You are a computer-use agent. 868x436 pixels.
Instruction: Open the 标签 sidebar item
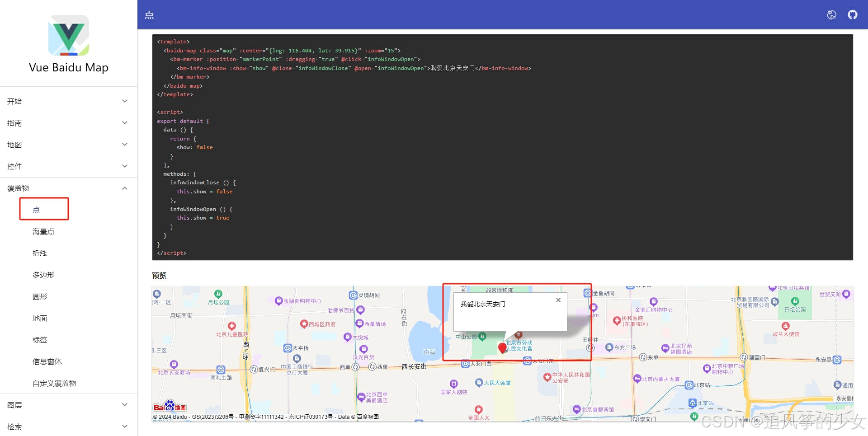click(40, 340)
